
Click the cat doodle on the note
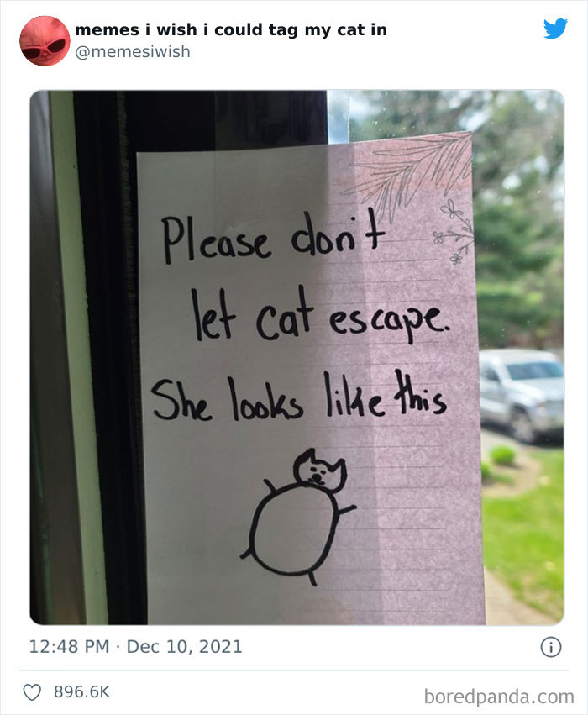pos(298,518)
